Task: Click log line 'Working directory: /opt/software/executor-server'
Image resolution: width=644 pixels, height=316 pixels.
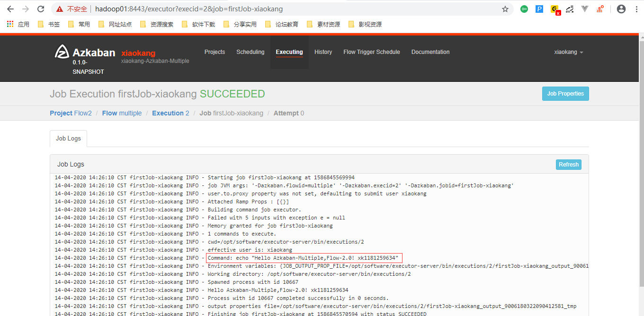Action: coord(233,274)
